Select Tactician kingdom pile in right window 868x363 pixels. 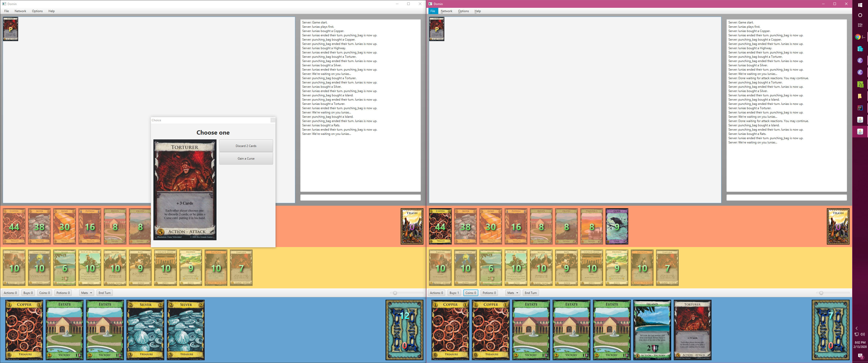click(x=642, y=268)
